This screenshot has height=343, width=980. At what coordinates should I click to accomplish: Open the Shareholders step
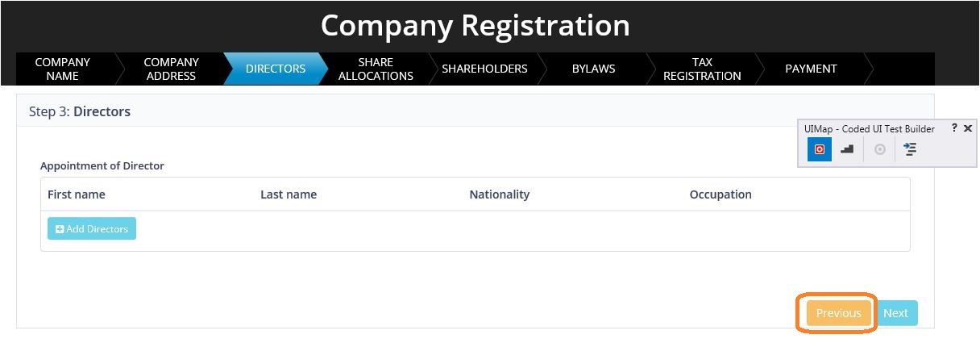[484, 69]
